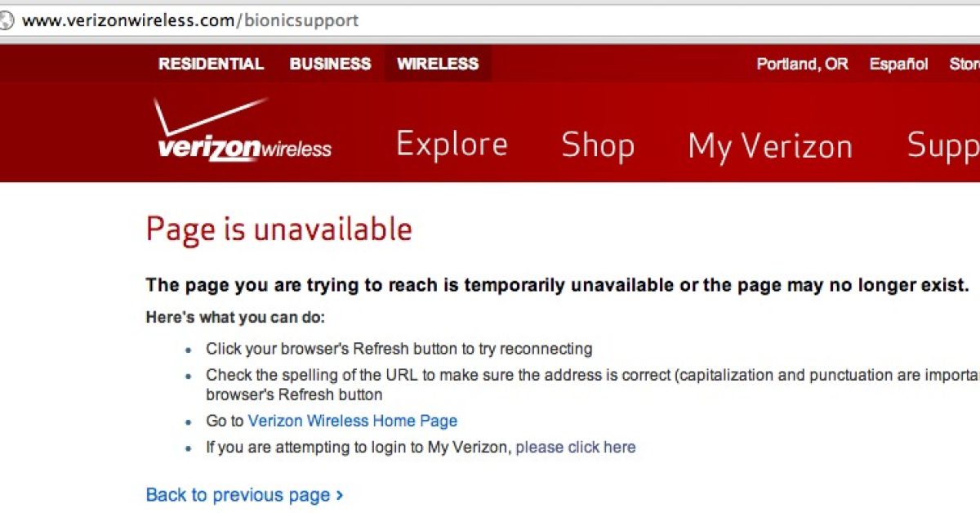Follow the 'please click here' login link
Screen dimensions: 980x513
pos(576,447)
